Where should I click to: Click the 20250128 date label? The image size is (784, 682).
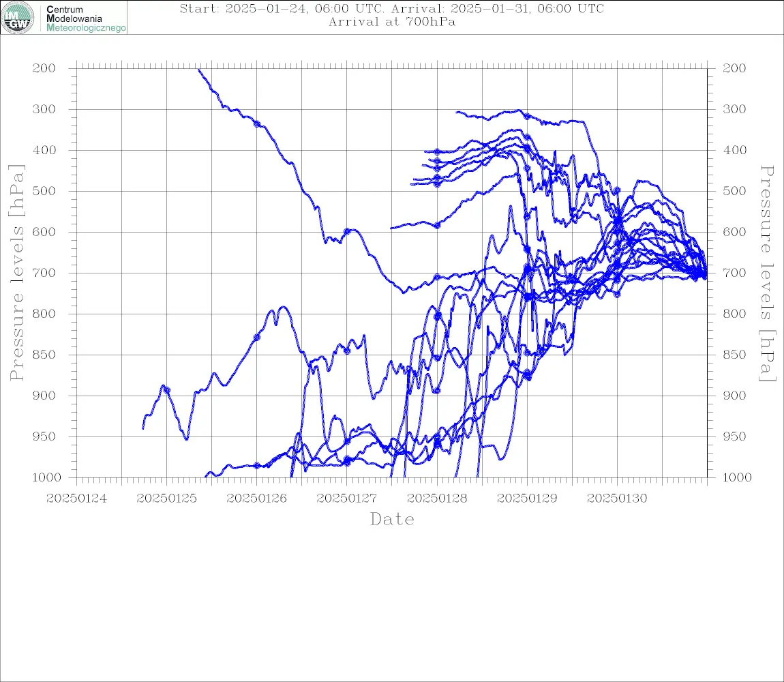pos(437,499)
